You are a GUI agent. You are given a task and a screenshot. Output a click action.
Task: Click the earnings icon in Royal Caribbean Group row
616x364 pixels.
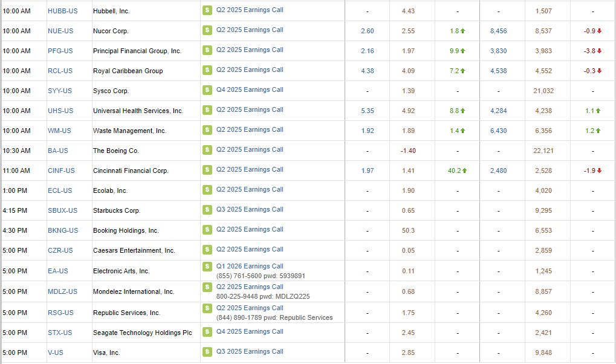point(207,70)
